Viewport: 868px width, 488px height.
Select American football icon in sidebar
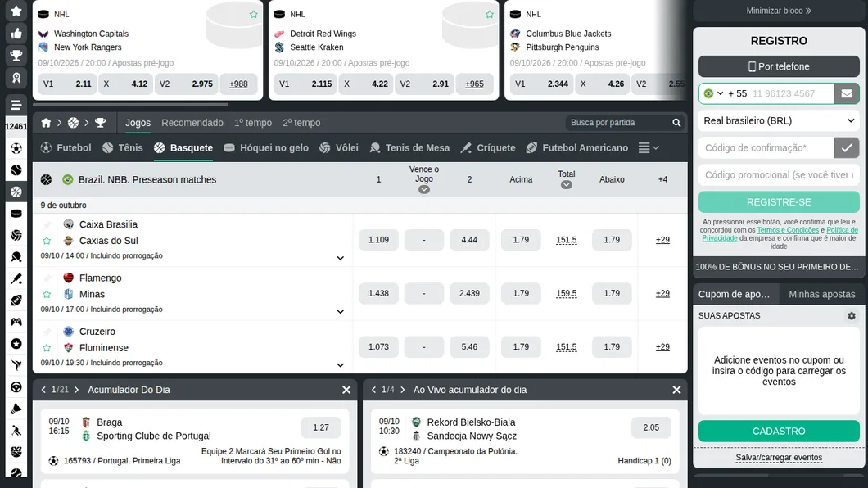point(16,300)
